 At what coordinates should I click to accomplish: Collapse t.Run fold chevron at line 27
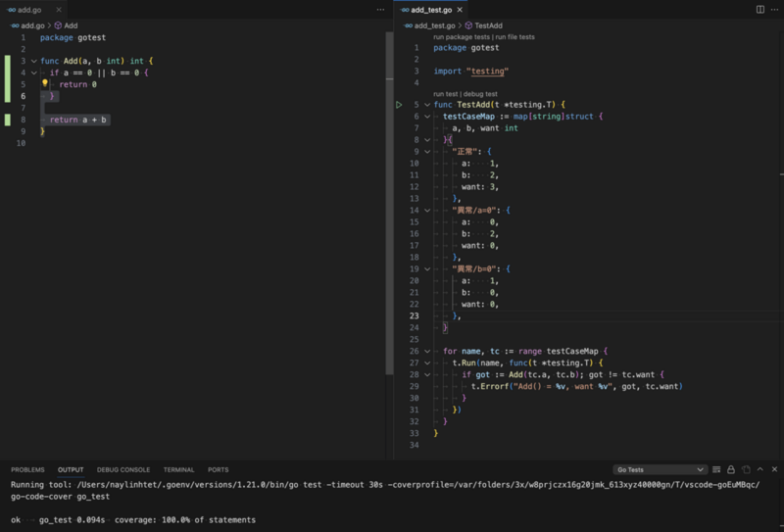[427, 363]
